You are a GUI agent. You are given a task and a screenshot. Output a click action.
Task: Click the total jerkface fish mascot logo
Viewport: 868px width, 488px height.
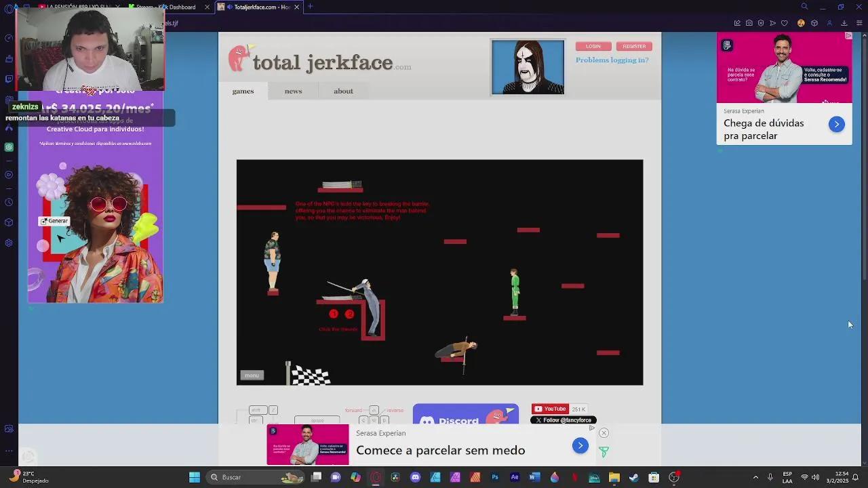click(x=239, y=58)
